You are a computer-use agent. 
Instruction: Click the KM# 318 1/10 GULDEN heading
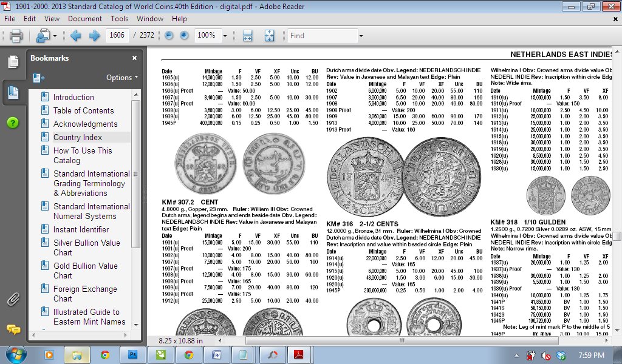click(x=528, y=222)
